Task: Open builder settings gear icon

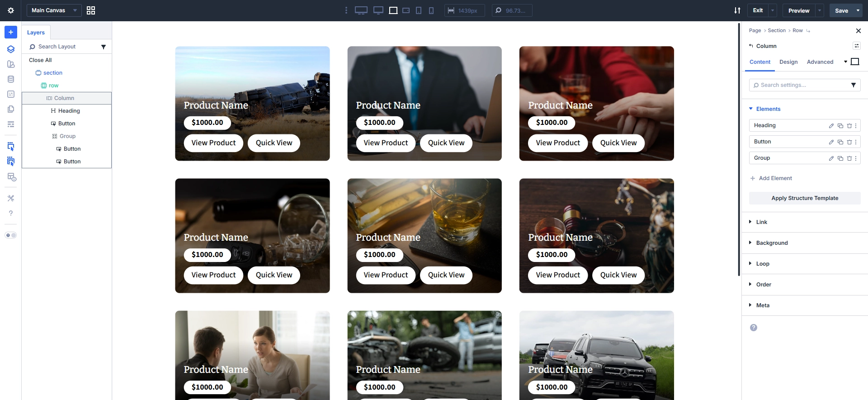Action: coord(11,10)
